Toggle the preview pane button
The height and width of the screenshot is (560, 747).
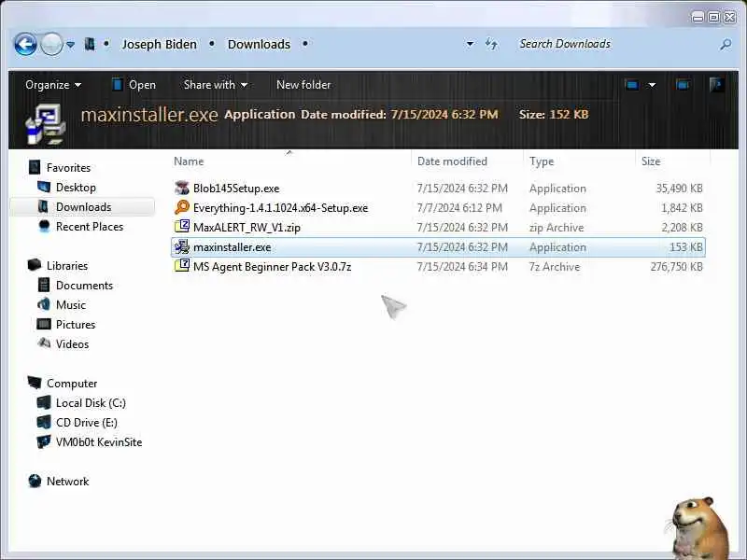click(683, 85)
